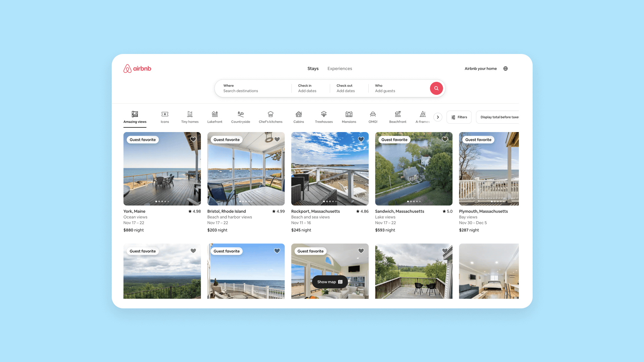The width and height of the screenshot is (644, 362).
Task: Expand more categories with the right chevron
Action: (x=438, y=117)
